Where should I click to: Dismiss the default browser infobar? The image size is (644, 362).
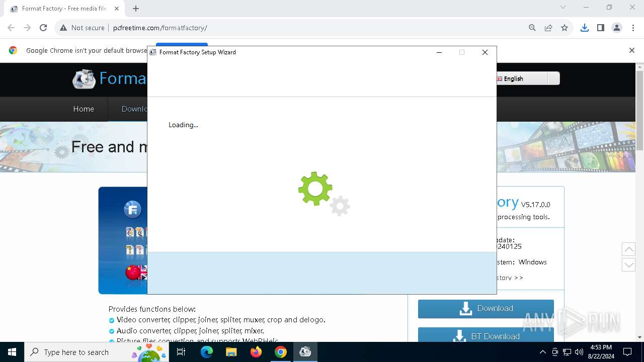[632, 50]
